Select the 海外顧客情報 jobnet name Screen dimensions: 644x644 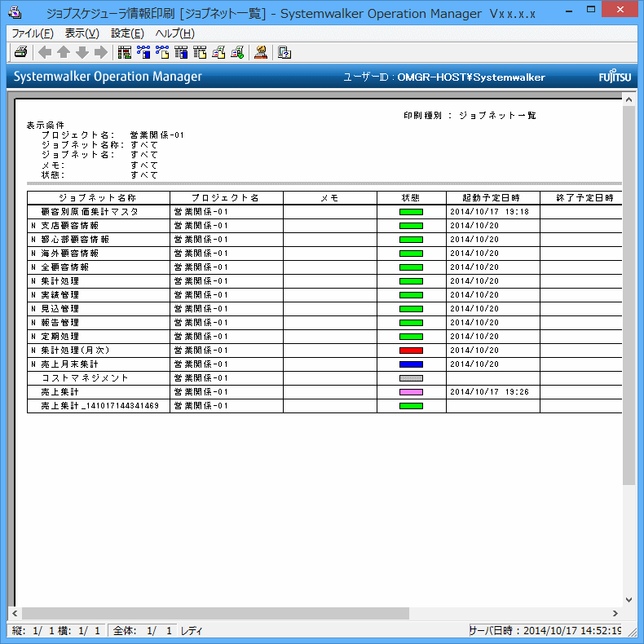pyautogui.click(x=70, y=254)
